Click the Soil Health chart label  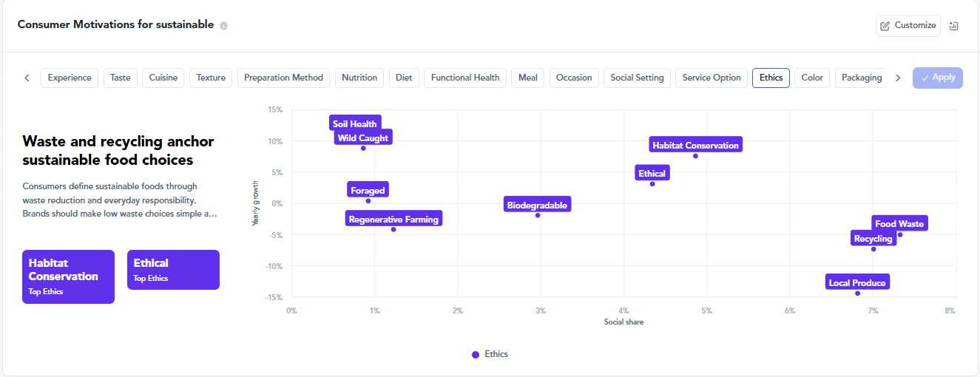point(355,124)
